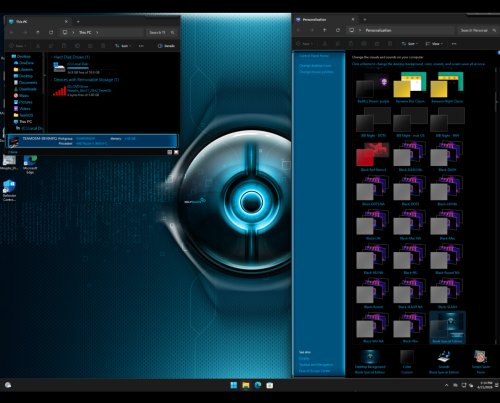Click the red DVD Drive icon
This screenshot has height=403, width=500.
tap(59, 91)
